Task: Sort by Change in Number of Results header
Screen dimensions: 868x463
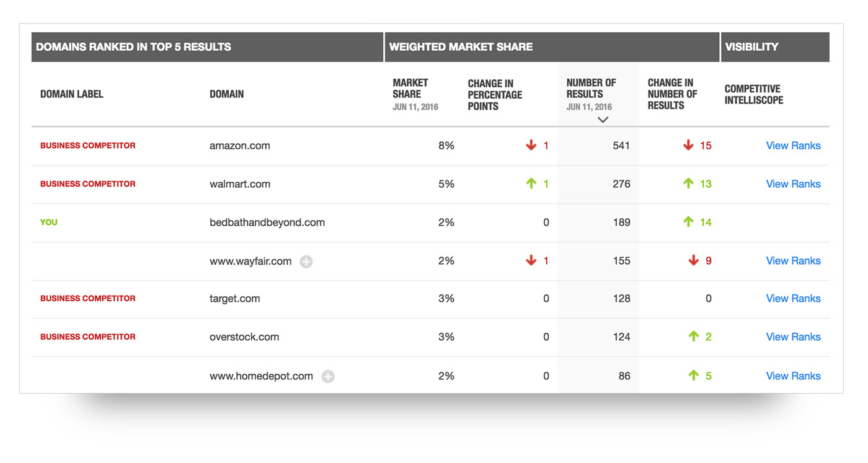Action: pyautogui.click(x=672, y=94)
